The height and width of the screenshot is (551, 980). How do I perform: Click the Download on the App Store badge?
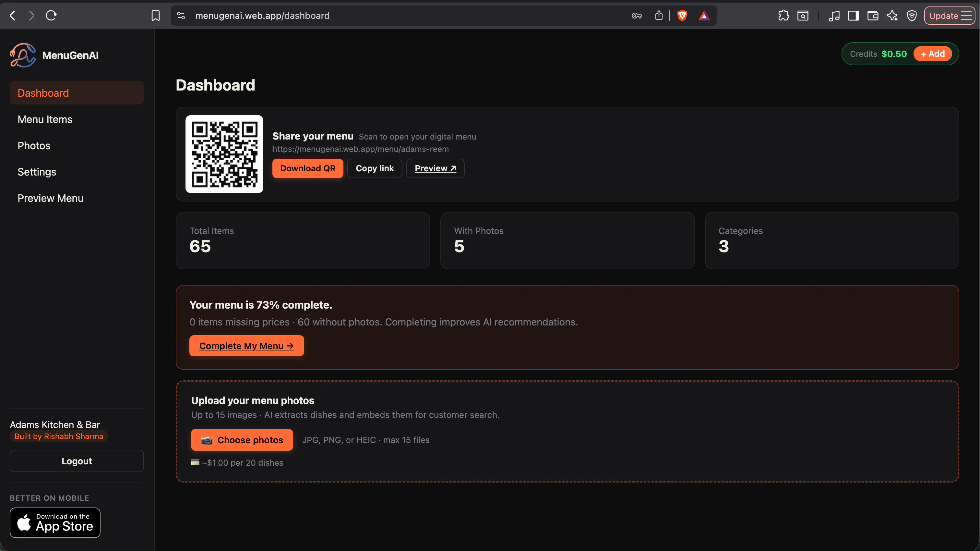click(x=55, y=522)
